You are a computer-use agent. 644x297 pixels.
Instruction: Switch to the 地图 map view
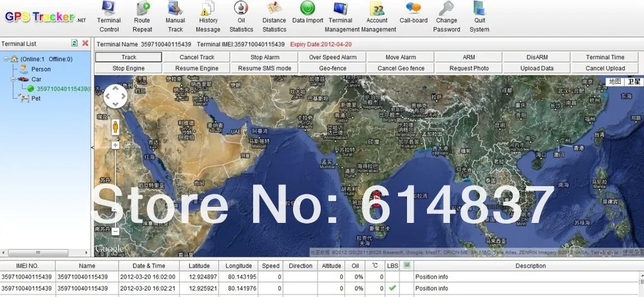pyautogui.click(x=615, y=82)
